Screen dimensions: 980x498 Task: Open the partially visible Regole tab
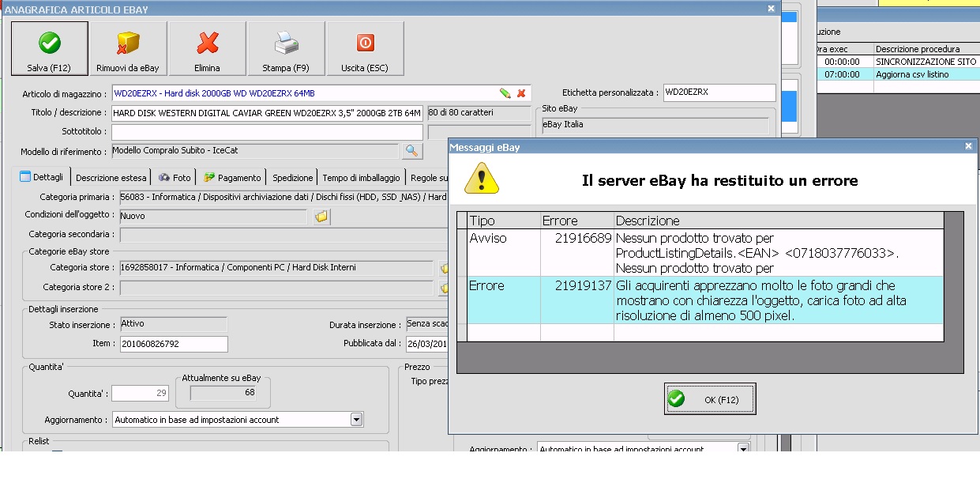click(429, 178)
